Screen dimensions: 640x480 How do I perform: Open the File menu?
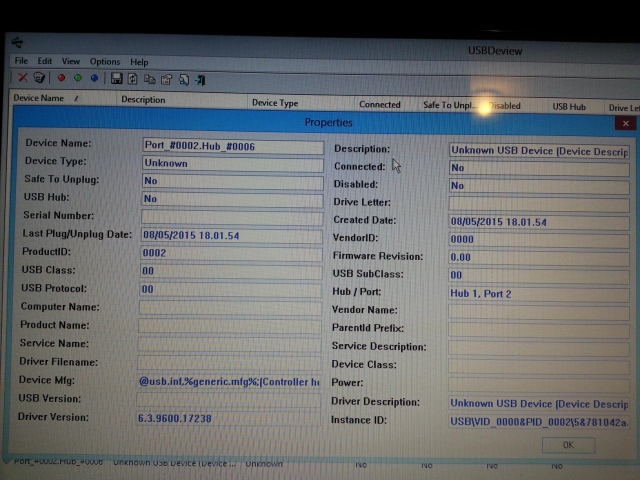21,61
